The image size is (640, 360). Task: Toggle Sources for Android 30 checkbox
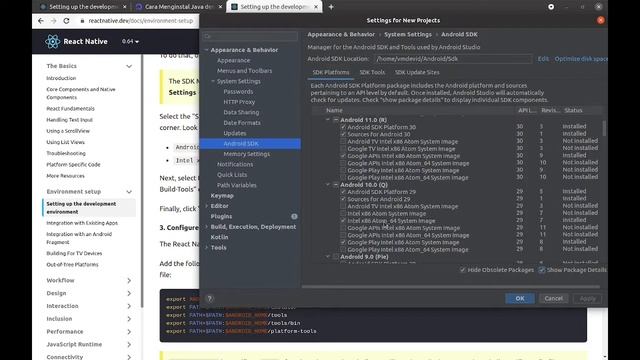(343, 134)
